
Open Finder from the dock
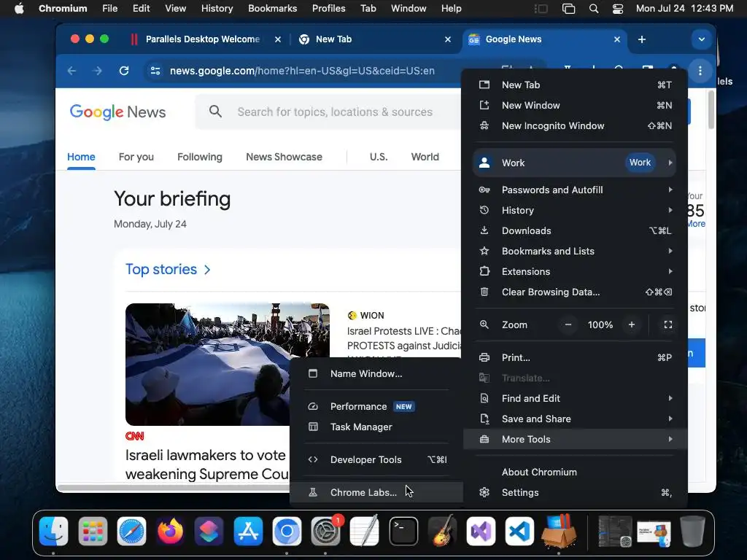pos(53,531)
